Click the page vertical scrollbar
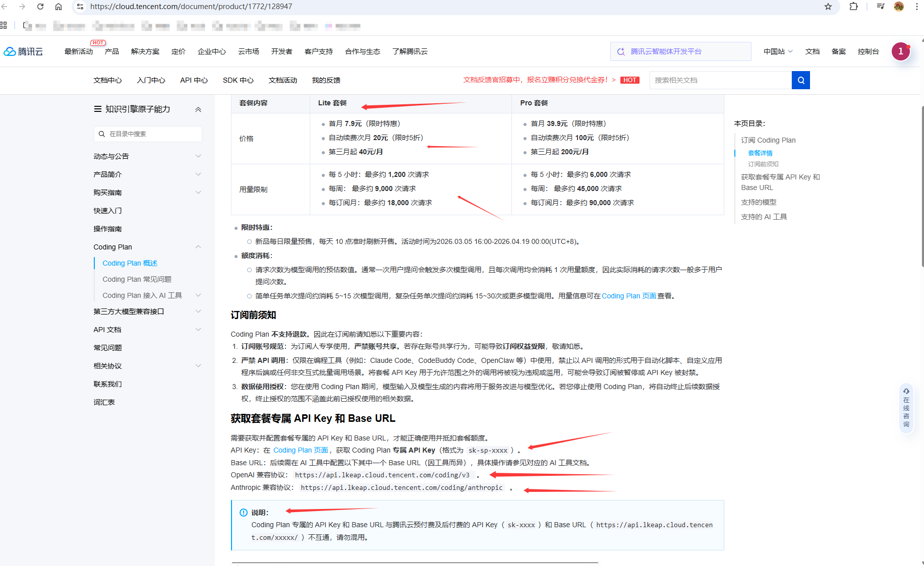 (x=921, y=186)
